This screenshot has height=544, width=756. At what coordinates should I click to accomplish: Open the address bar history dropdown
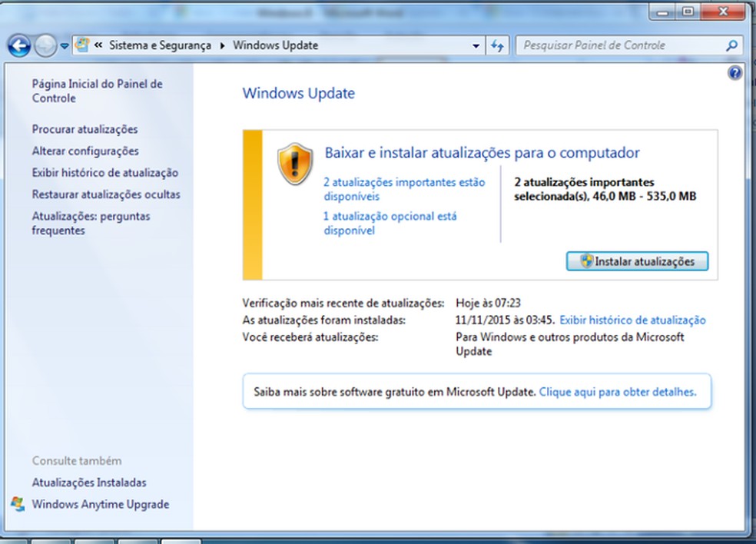476,46
